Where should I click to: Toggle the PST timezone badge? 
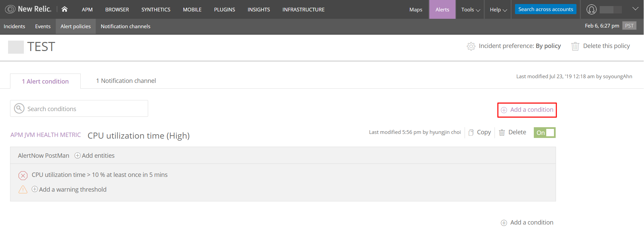click(x=629, y=26)
